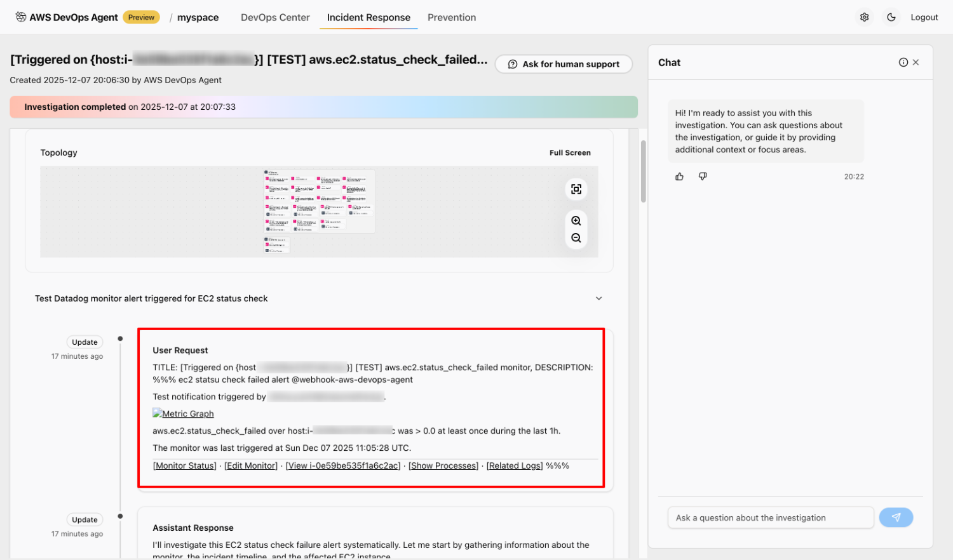Click the incident title heading text
The height and width of the screenshot is (560, 953).
point(249,60)
